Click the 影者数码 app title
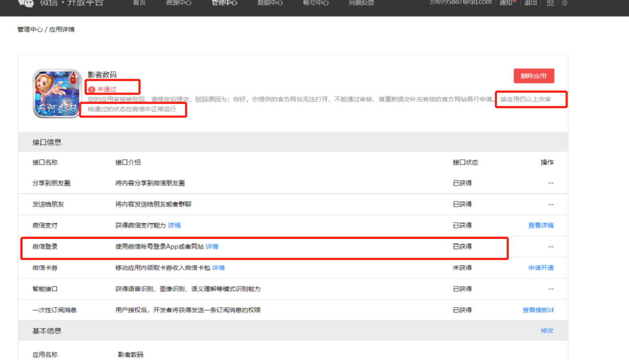629x364 pixels. coord(102,75)
